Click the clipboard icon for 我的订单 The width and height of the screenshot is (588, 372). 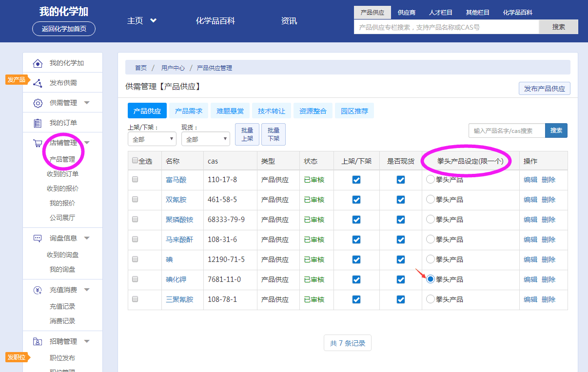38,123
